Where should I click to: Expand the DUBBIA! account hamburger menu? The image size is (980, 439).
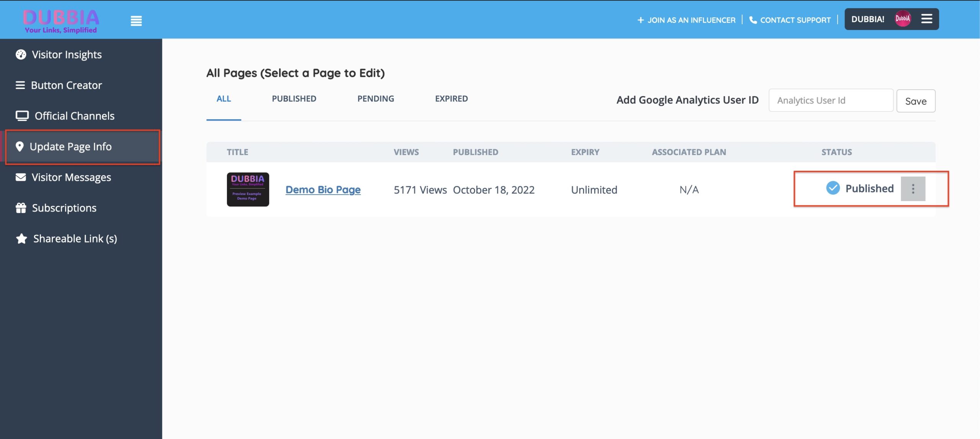pyautogui.click(x=927, y=19)
